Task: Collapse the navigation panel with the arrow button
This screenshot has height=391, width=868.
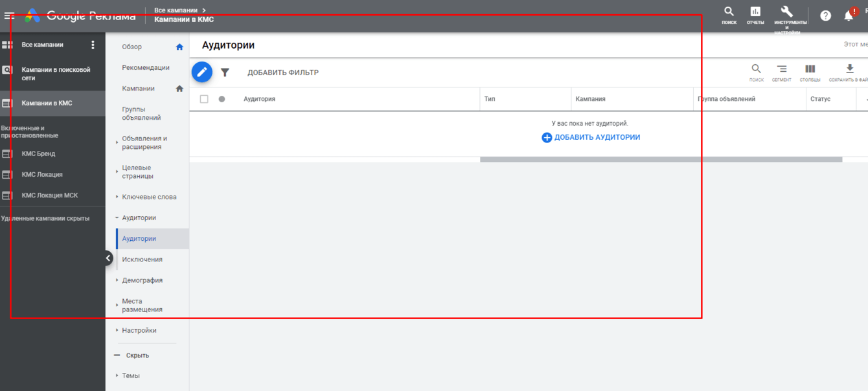Action: (108, 258)
